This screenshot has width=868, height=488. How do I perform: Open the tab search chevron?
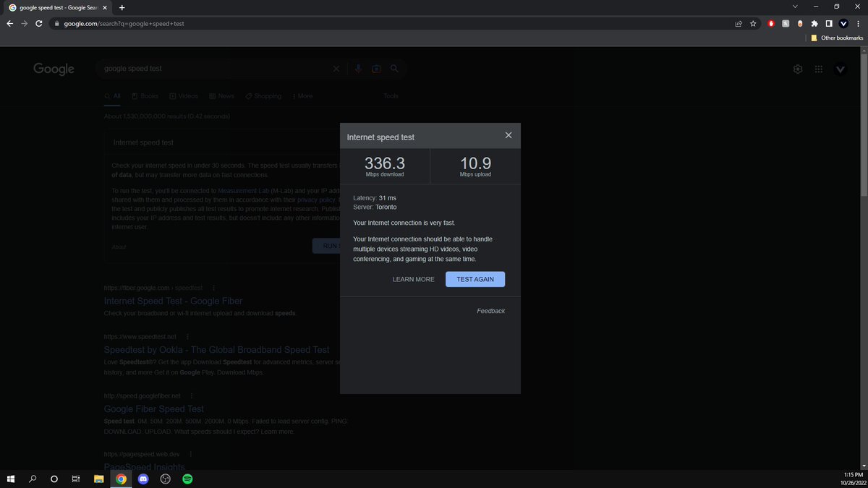796,7
